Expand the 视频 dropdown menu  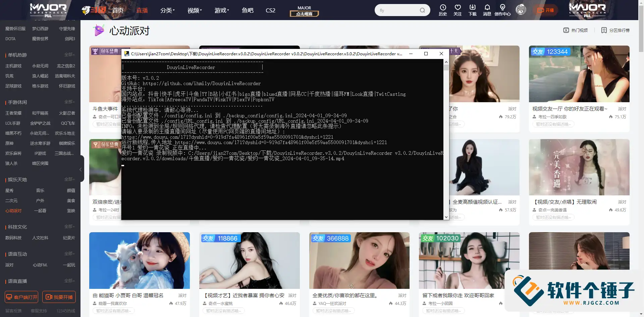click(195, 10)
